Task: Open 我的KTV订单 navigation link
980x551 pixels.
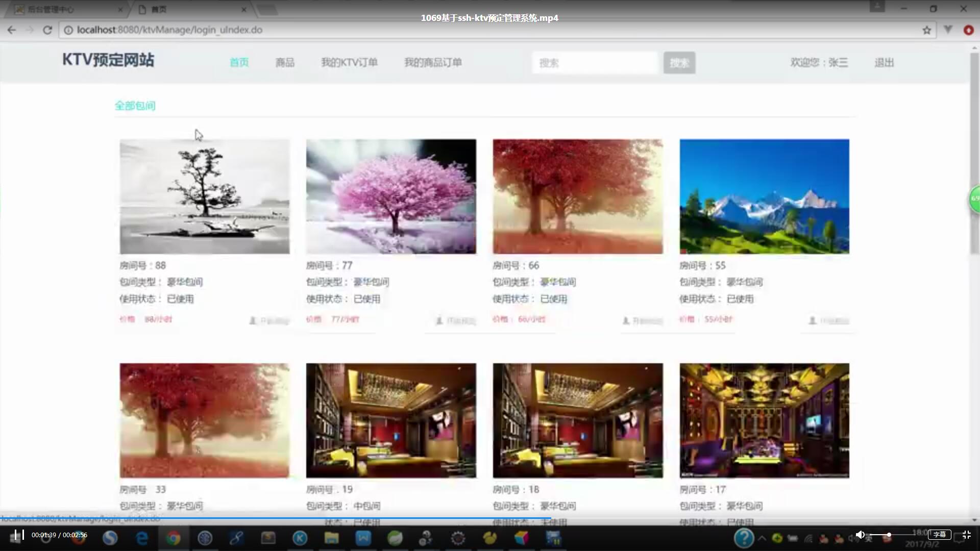Action: (x=349, y=62)
